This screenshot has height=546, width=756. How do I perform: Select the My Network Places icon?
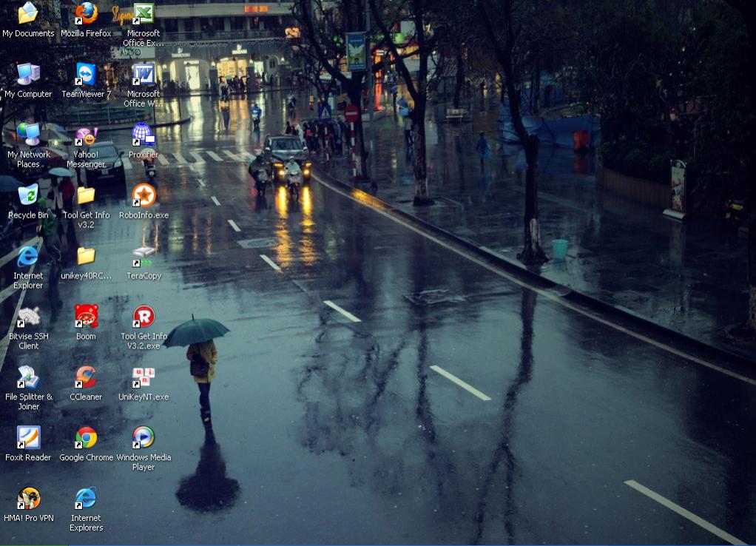28,135
